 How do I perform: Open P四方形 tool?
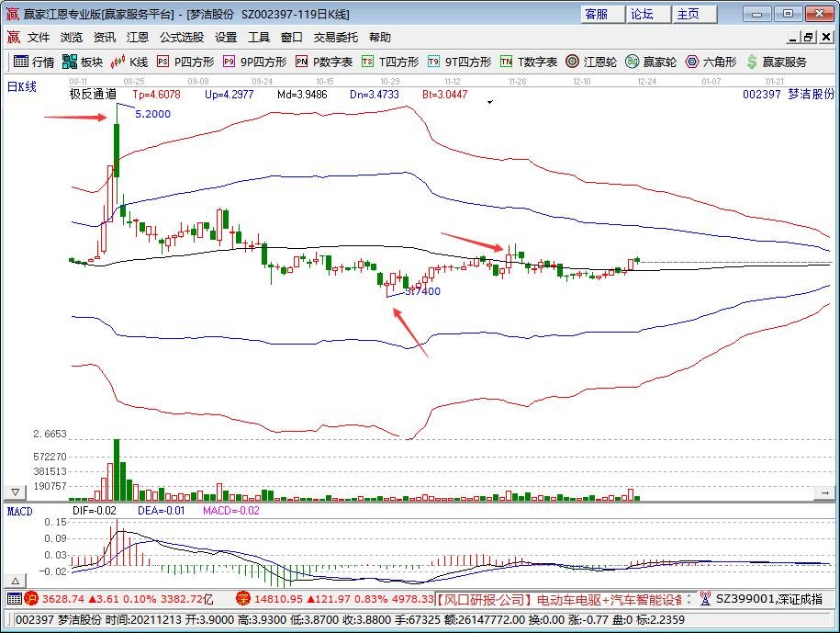pos(185,62)
